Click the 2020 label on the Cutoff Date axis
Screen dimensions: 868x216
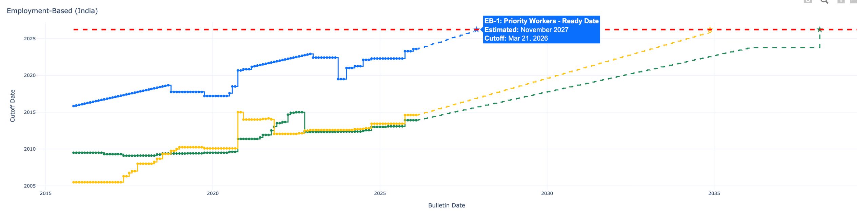29,75
